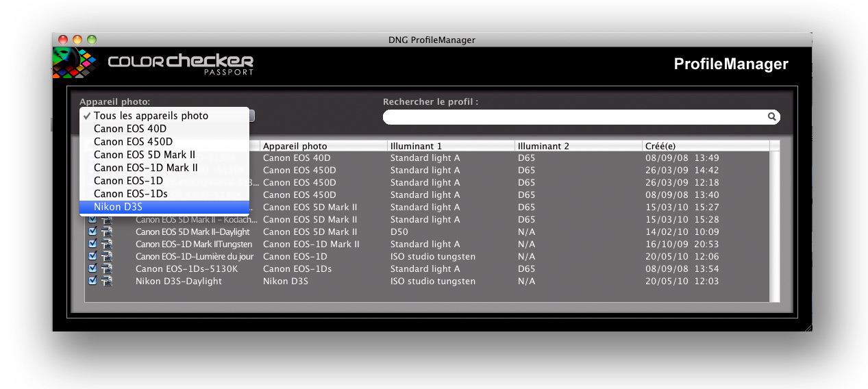Toggle the Canon EOS-1D-Lumière du jour checkbox
This screenshot has height=389, width=868.
click(92, 256)
